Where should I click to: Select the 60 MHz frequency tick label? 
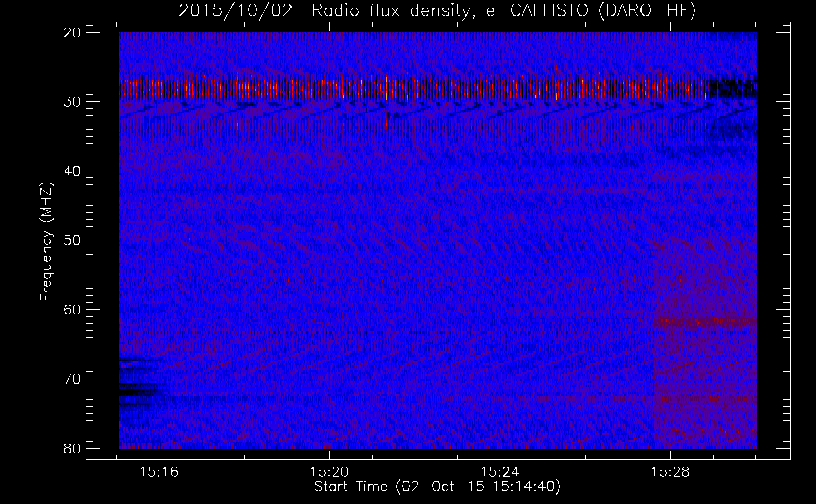click(x=73, y=309)
